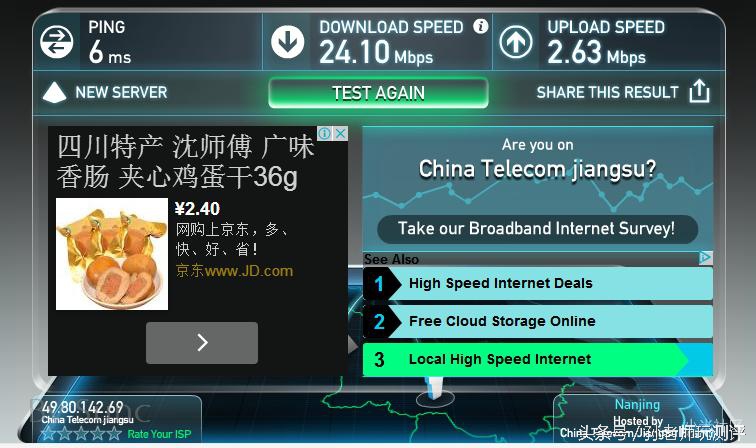
Task: Open the www.JD.com link
Action: pyautogui.click(x=234, y=271)
